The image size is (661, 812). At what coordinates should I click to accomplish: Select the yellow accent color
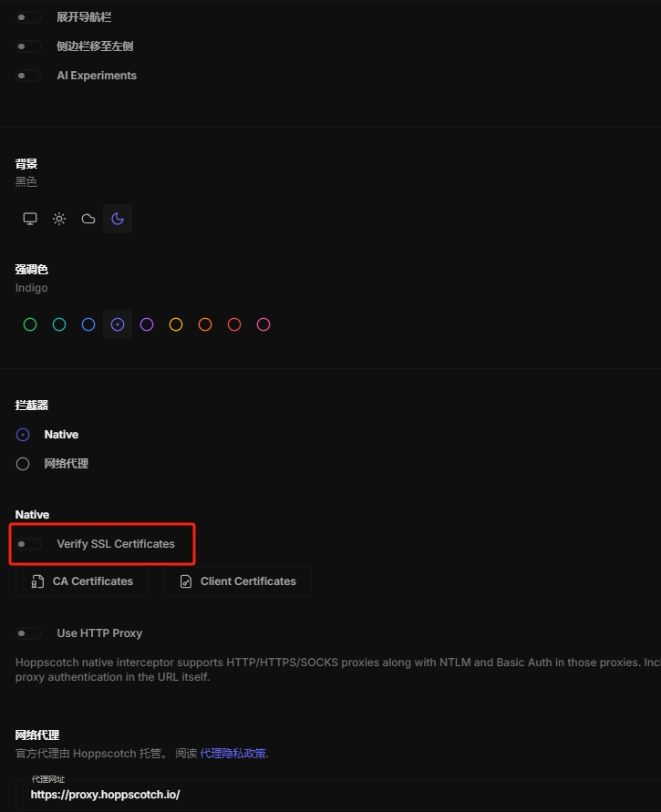click(176, 324)
